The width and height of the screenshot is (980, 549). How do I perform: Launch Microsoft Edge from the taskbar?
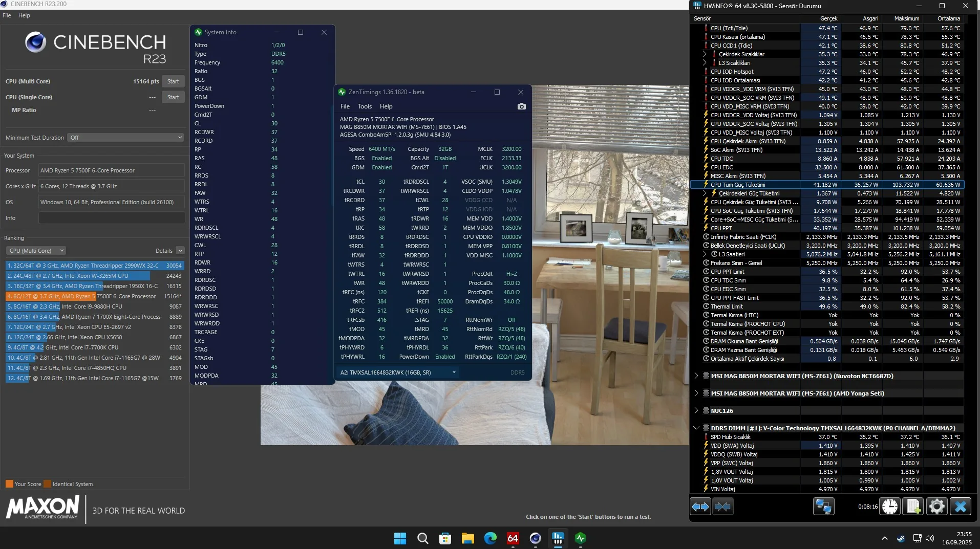click(x=490, y=538)
